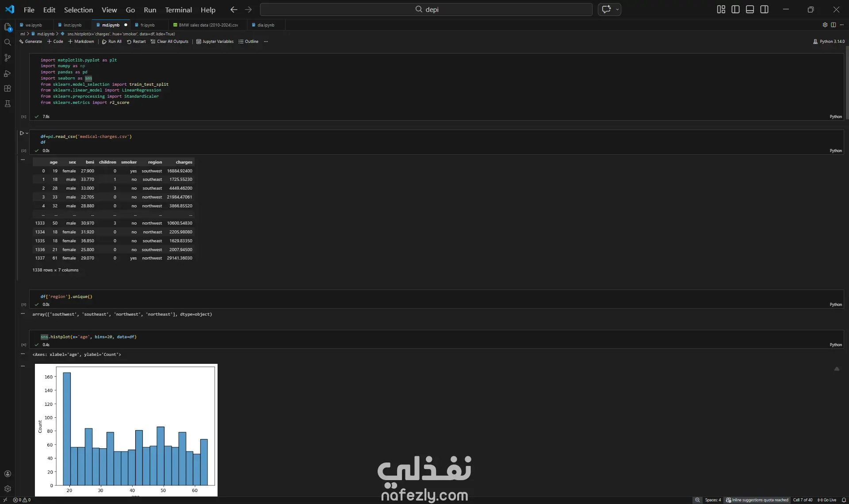Open the Search view in sidebar
This screenshot has height=504, width=849.
tap(8, 42)
